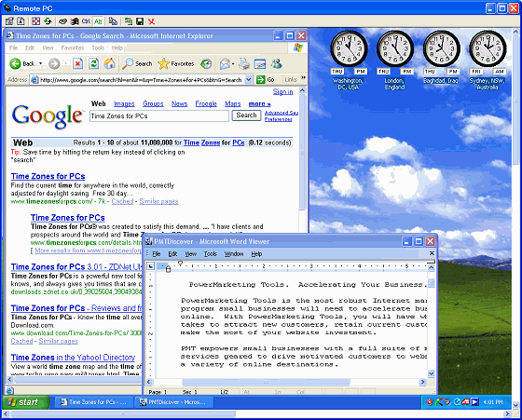Click the Sydney, NSW, Australia desktop clock
Screen dimensions: 522x420
click(x=488, y=60)
